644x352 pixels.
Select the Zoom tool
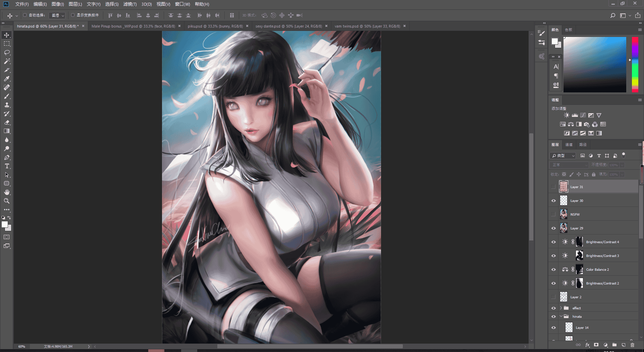(x=7, y=201)
